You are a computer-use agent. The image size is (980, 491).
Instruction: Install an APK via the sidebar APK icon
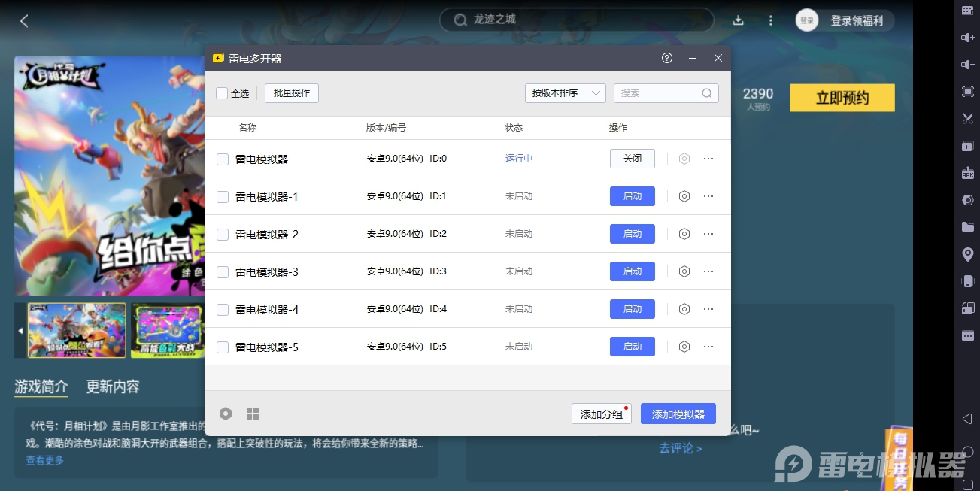point(968,172)
